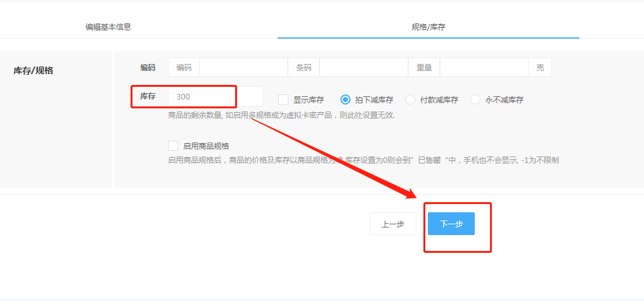Focus the 编码 code input field
Viewport: 644px width, 301px height.
coord(243,67)
